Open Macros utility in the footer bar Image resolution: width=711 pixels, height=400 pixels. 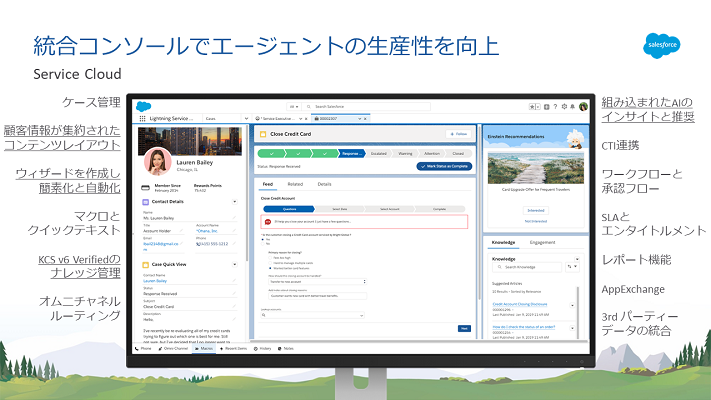point(204,348)
